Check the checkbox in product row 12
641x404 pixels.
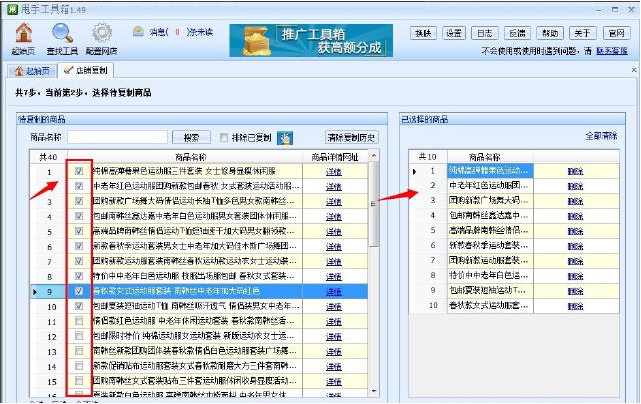[79, 336]
